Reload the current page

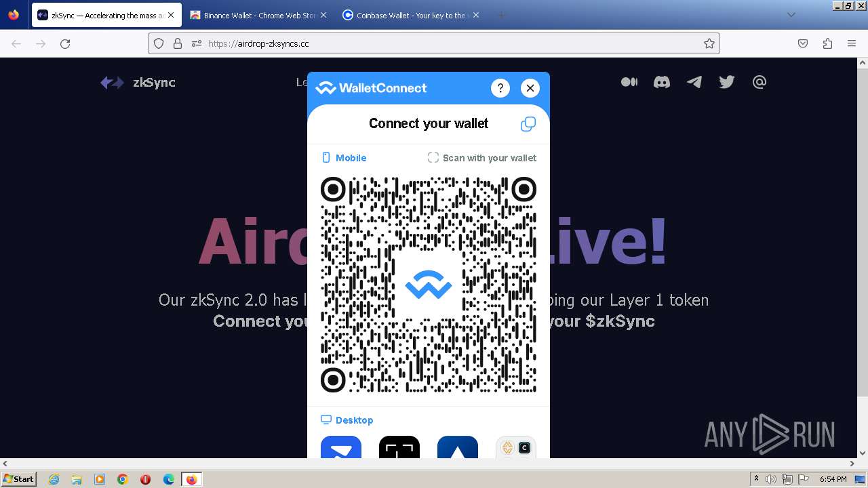click(x=65, y=43)
